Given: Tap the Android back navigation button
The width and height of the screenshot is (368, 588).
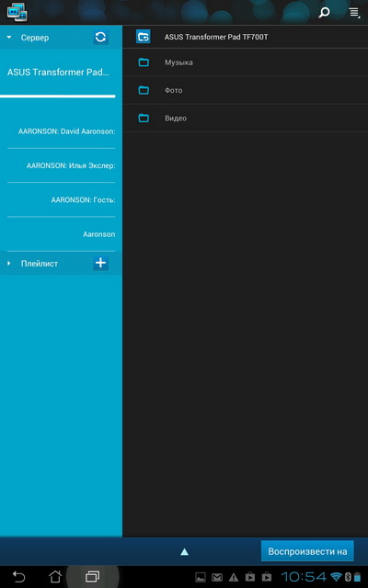Looking at the screenshot, I should click(x=18, y=576).
